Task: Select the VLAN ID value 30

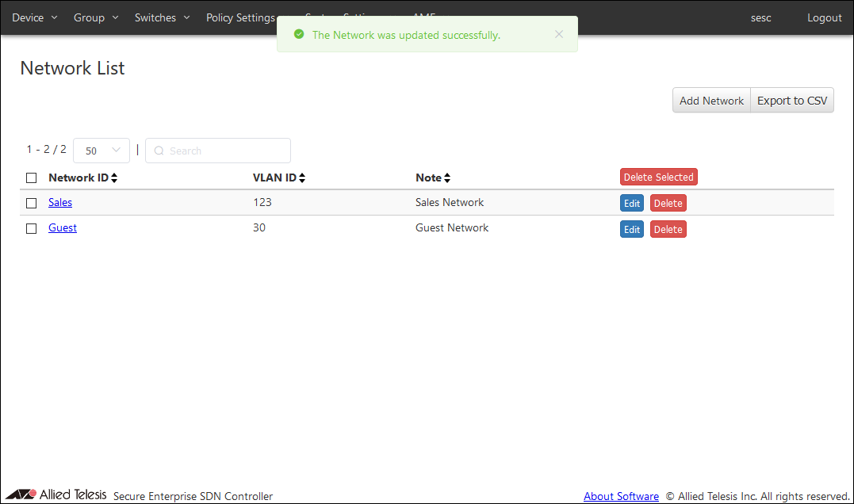Action: pos(259,227)
